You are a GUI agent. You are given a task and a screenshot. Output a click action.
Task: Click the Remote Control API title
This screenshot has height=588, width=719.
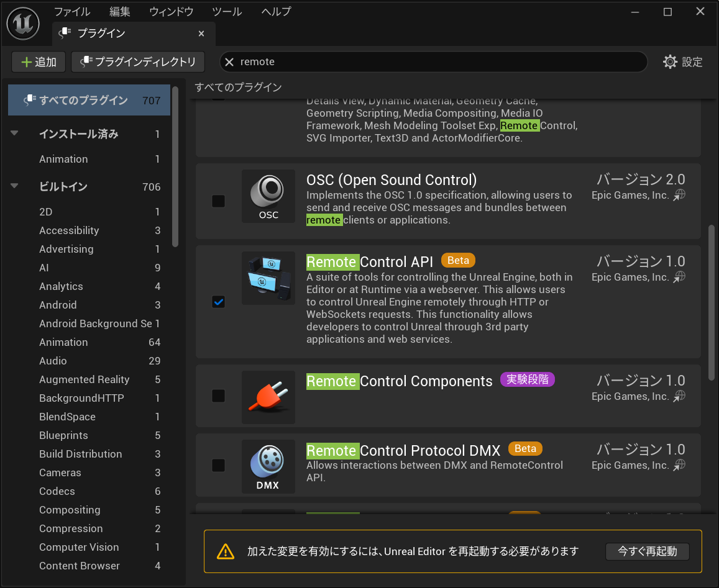370,261
